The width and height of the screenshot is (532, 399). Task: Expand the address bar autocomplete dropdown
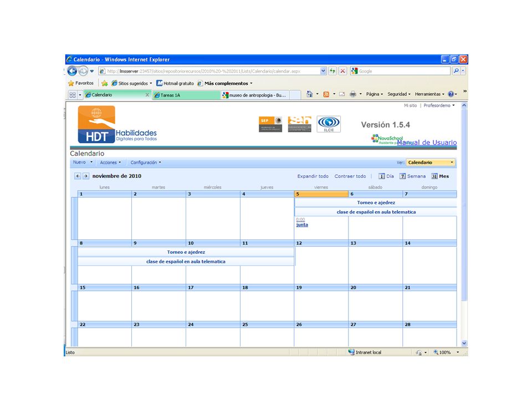point(323,71)
